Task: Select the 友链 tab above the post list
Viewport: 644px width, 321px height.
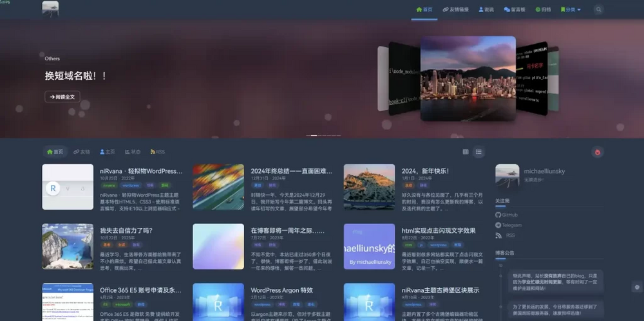Action: [82, 152]
